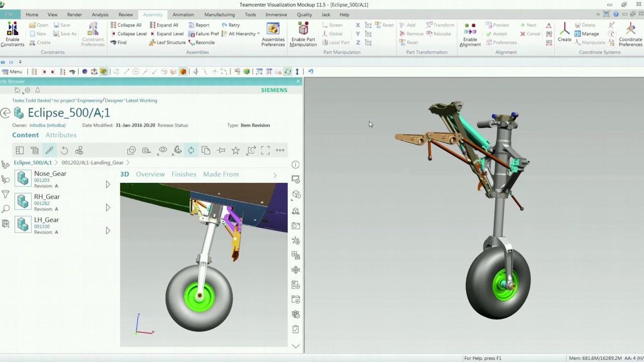Viewport: 644px width, 362px height.
Task: Open the gear settings in Info Browser
Action: click(27, 90)
